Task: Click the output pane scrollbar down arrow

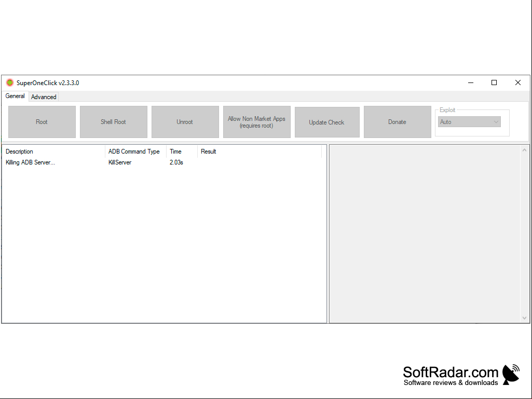Action: (524, 318)
